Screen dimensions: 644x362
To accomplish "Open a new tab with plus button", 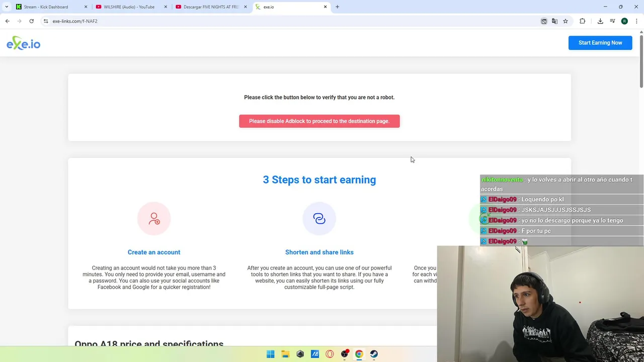I will pyautogui.click(x=337, y=7).
